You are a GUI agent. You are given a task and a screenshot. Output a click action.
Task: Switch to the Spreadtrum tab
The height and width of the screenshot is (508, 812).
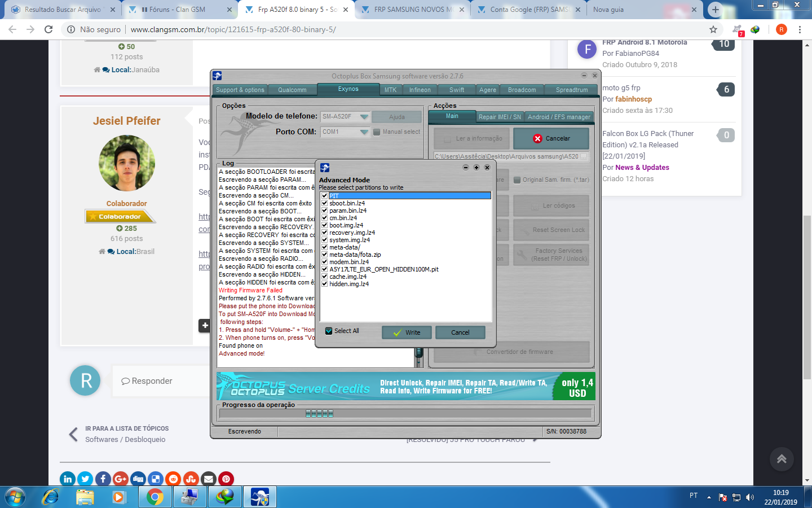click(571, 90)
